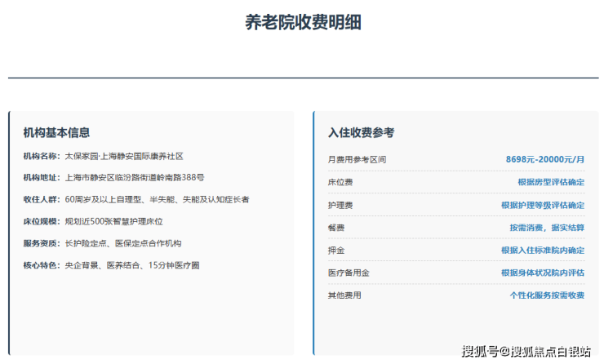The height and width of the screenshot is (364, 604).
Task: Click the 床位规模 label
Action: (x=42, y=221)
